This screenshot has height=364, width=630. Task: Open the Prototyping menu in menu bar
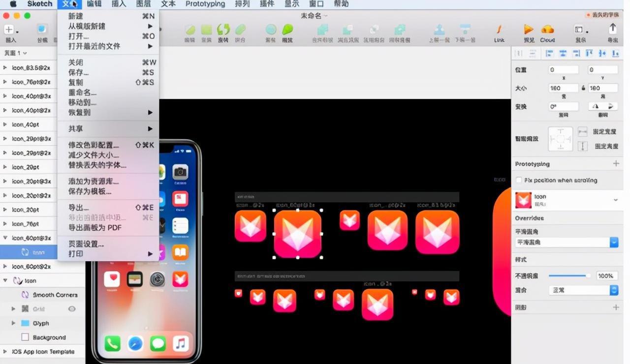coord(205,4)
